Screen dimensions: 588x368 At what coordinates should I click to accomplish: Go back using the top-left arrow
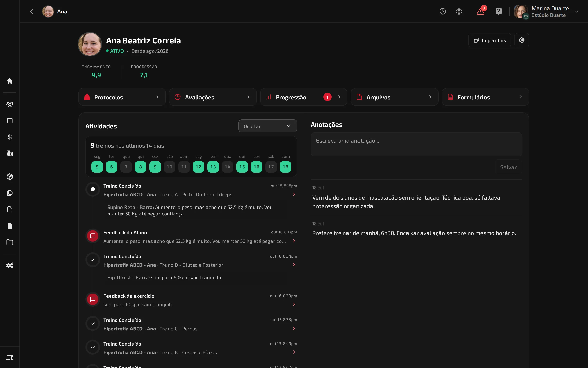[x=32, y=11]
